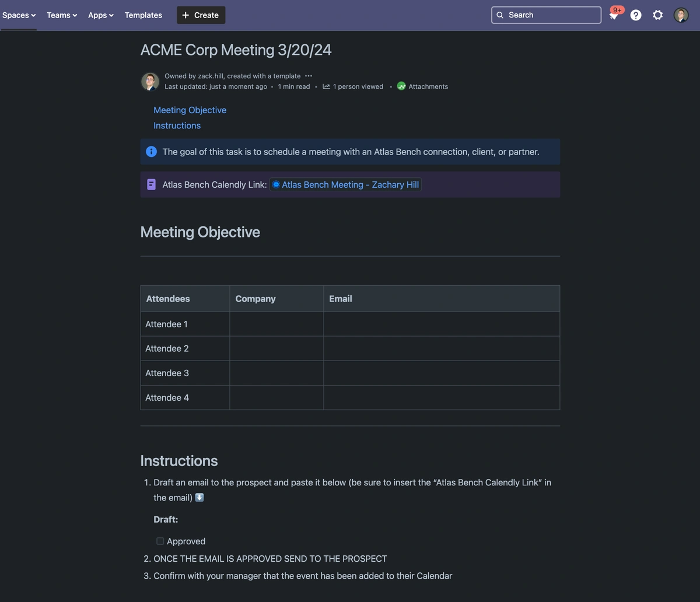Image resolution: width=700 pixels, height=602 pixels.
Task: Click the Company column header
Action: coord(276,299)
